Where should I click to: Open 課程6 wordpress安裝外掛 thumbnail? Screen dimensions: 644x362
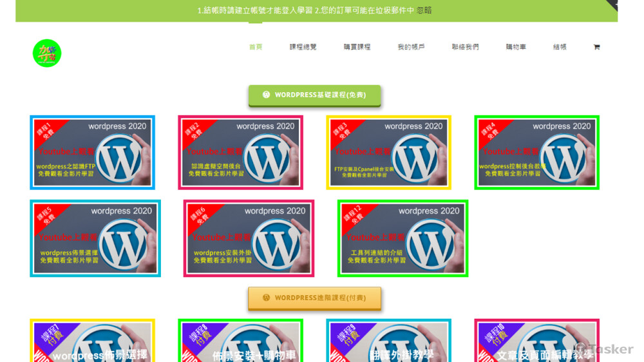coord(249,238)
